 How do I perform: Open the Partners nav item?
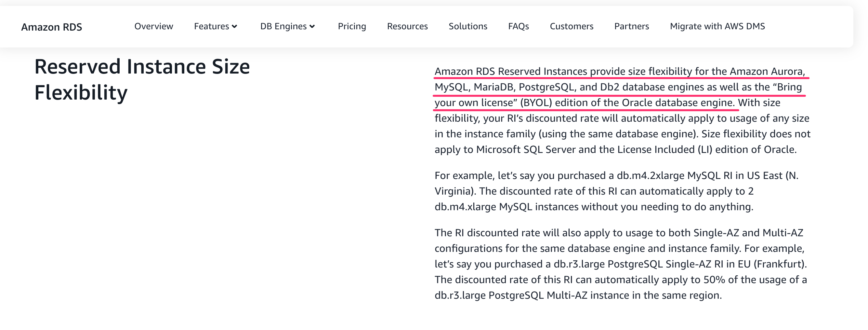(x=631, y=26)
